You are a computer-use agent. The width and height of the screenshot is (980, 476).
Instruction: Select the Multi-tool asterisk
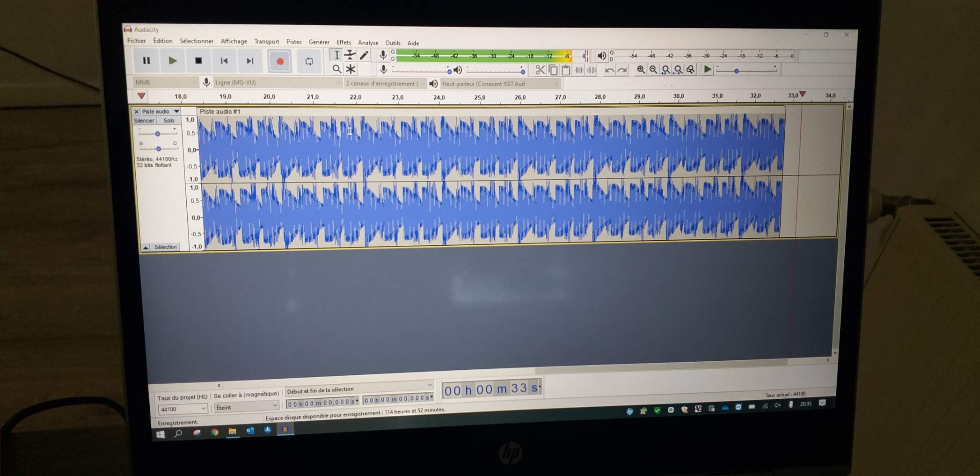351,69
